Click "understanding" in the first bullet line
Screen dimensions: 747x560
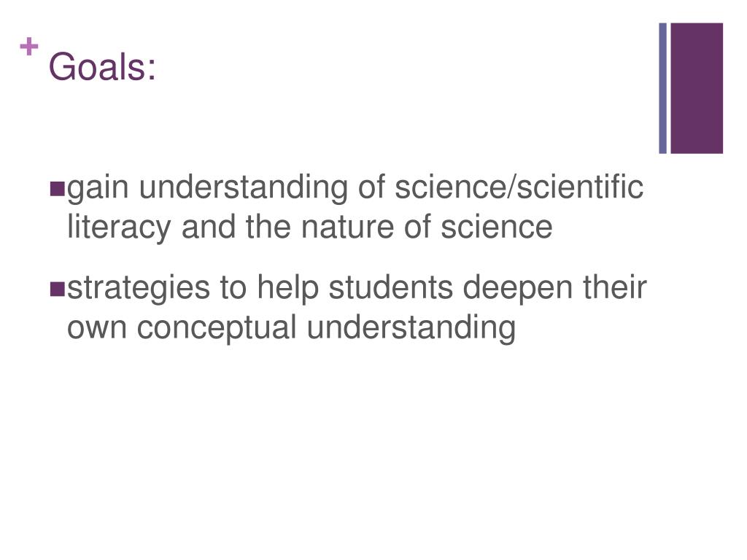point(244,189)
